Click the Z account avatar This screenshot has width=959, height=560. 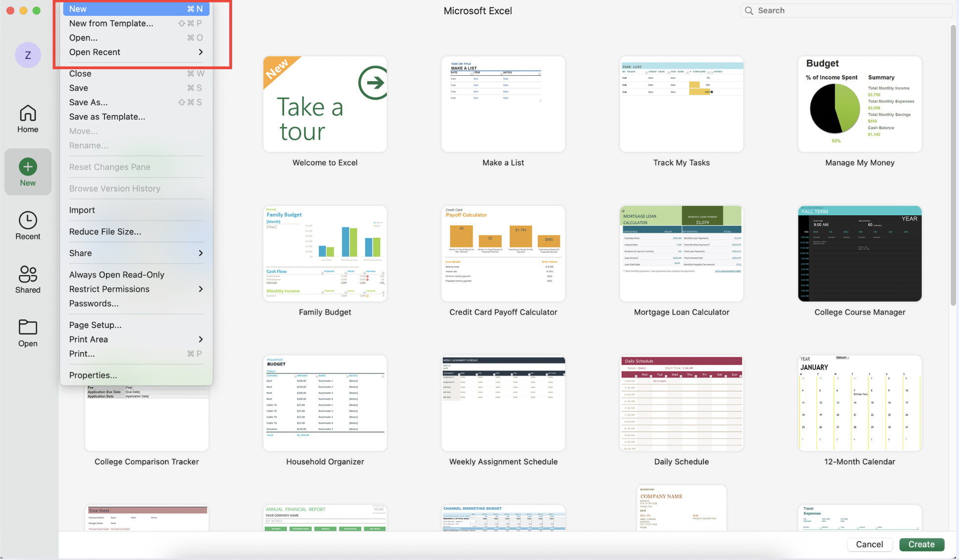pyautogui.click(x=28, y=55)
